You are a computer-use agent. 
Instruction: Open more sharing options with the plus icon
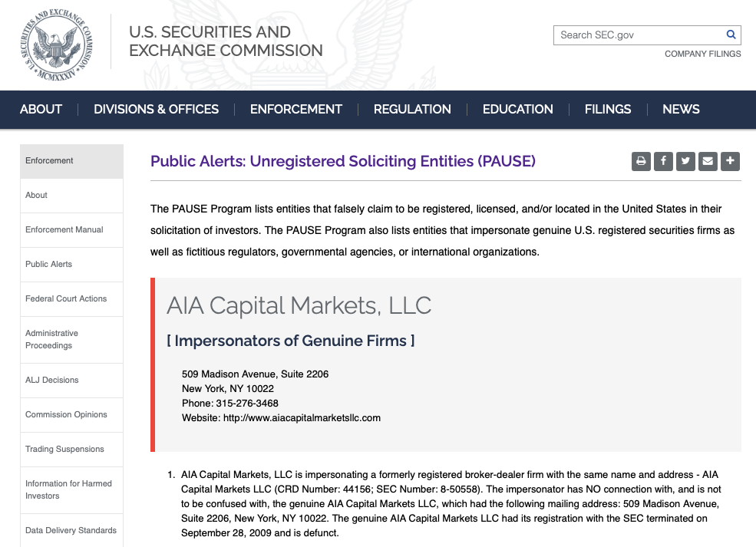click(730, 161)
